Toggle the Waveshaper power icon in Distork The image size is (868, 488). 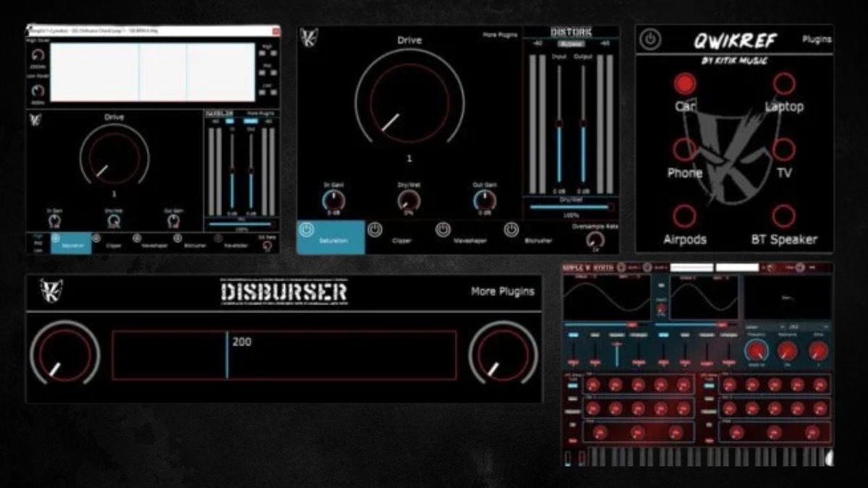pos(443,230)
